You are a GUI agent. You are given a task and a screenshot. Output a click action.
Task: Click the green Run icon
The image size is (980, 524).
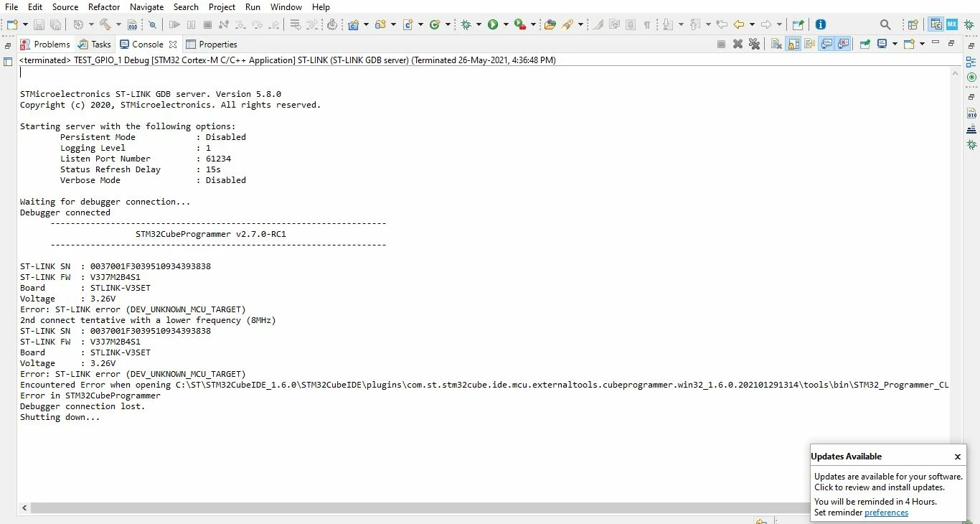pyautogui.click(x=493, y=24)
